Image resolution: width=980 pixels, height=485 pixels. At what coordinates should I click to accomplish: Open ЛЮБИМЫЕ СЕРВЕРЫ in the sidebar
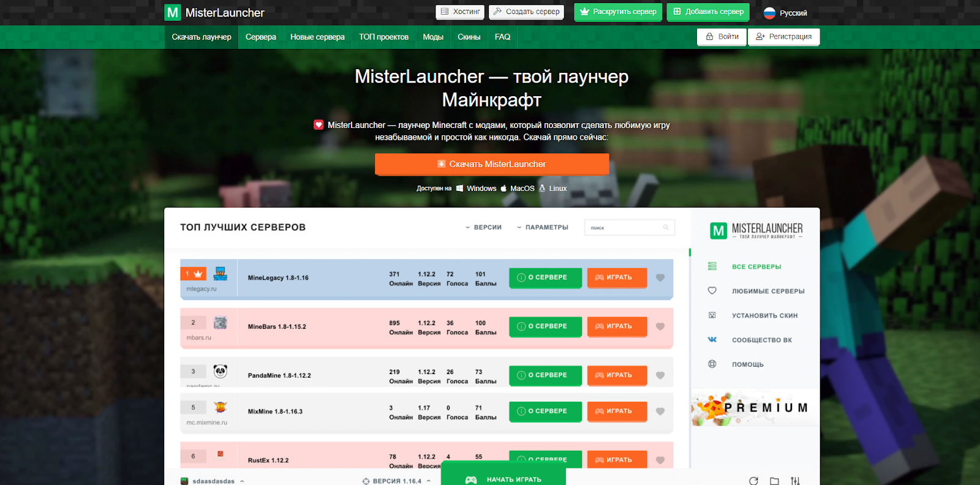pos(768,291)
